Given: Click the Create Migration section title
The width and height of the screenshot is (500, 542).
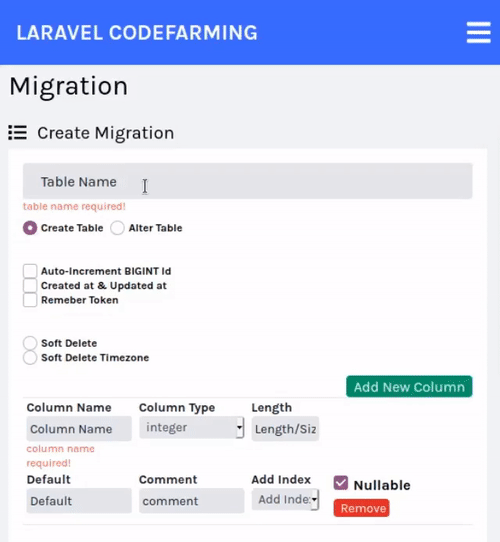Looking at the screenshot, I should 105,133.
